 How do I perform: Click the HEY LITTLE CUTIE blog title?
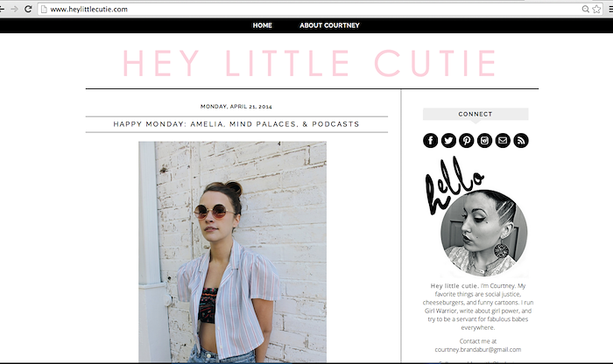pos(310,63)
